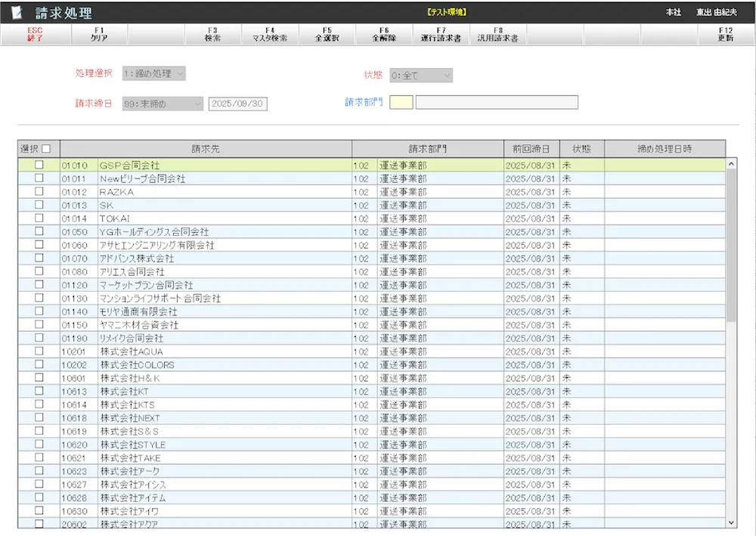756x536 pixels.
Task: Tick checkbox for 株式会社AQUA row
Action: (39, 351)
